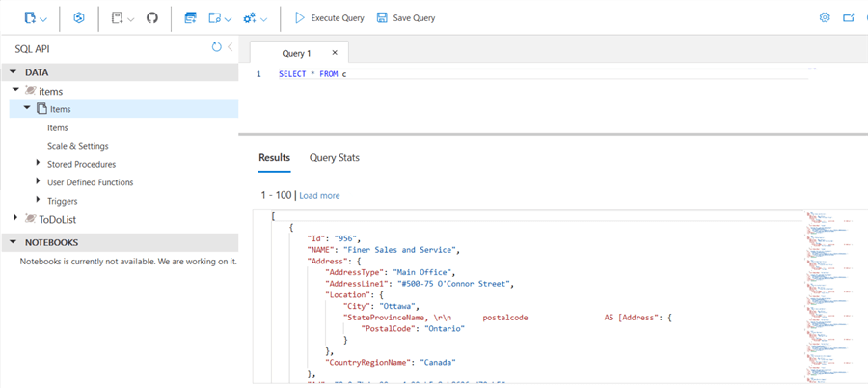
Task: Select the Query 1 tab
Action: (296, 53)
